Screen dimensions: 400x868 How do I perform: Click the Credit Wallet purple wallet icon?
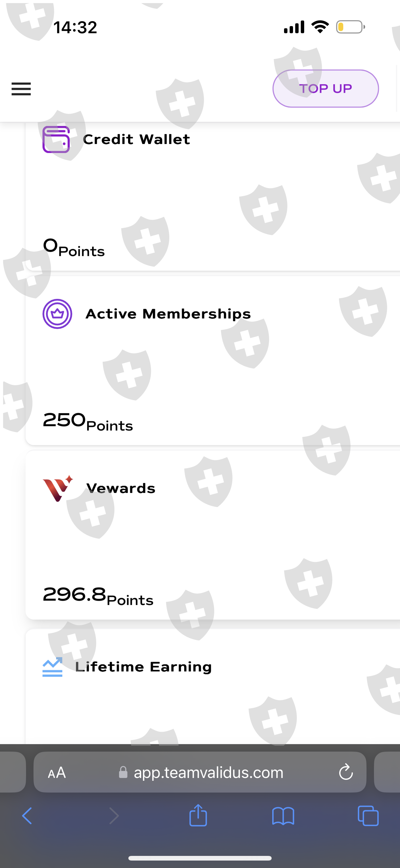pos(56,139)
